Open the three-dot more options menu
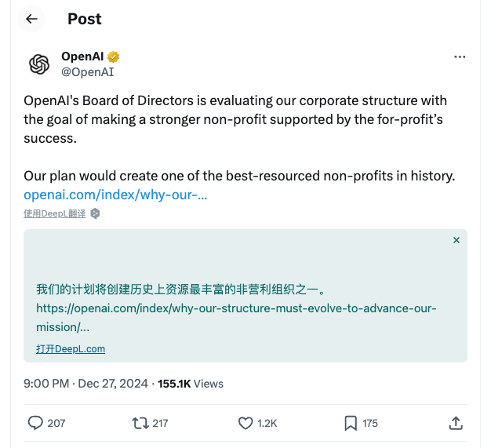 tap(460, 56)
